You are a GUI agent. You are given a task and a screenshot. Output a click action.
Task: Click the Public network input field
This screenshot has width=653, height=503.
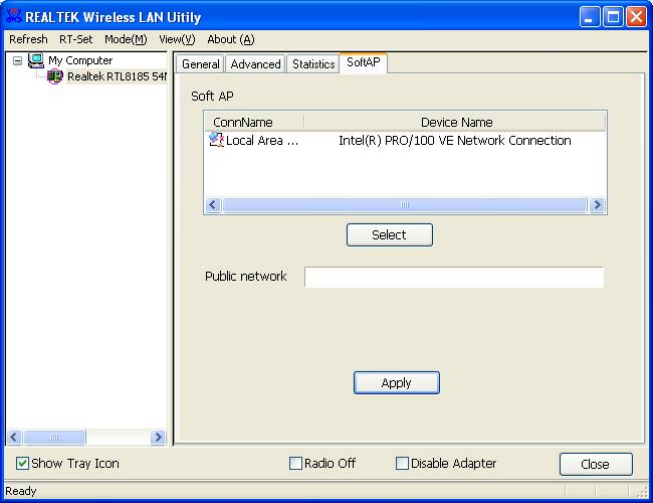pyautogui.click(x=454, y=277)
